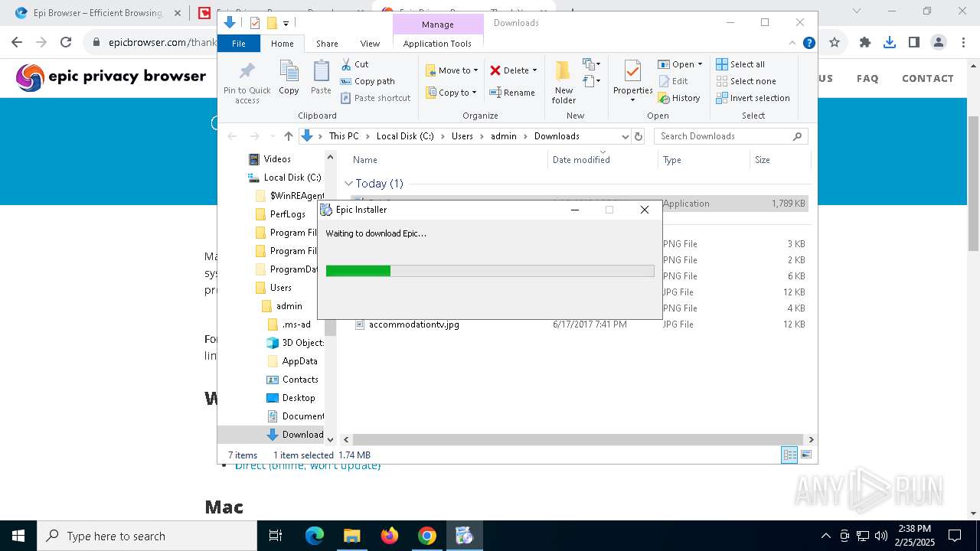Select Videos in navigation tree
Screen dimensions: 980x551
pyautogui.click(x=277, y=159)
